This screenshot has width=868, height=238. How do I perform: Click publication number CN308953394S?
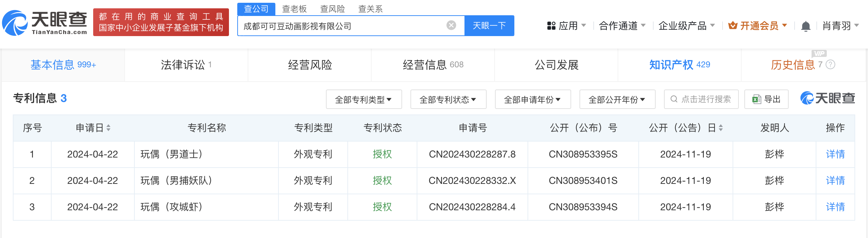click(583, 207)
